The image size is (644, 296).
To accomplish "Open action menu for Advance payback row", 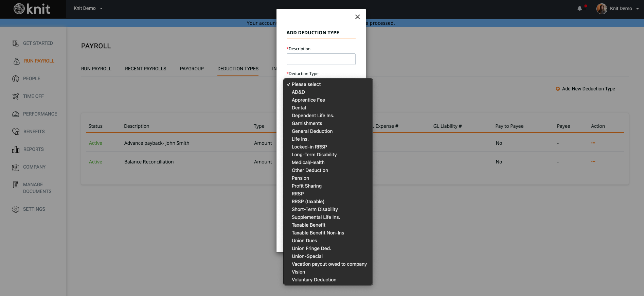I will click(593, 143).
